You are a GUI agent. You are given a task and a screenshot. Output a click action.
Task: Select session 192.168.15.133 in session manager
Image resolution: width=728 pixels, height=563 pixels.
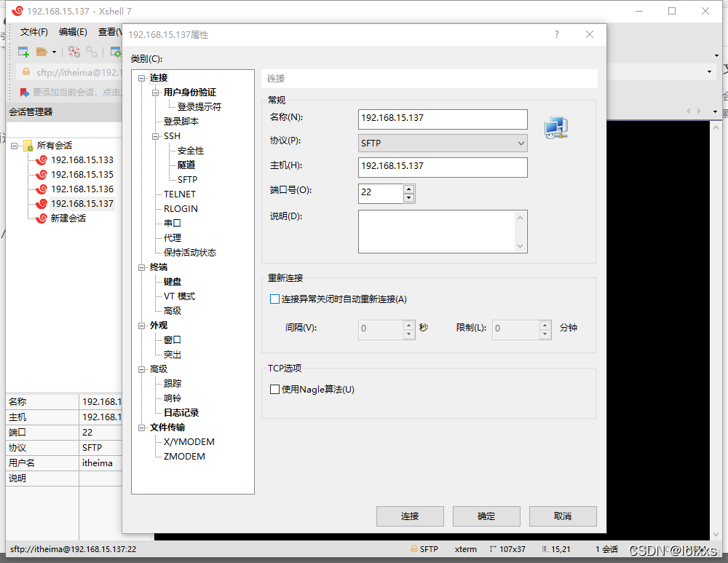82,160
